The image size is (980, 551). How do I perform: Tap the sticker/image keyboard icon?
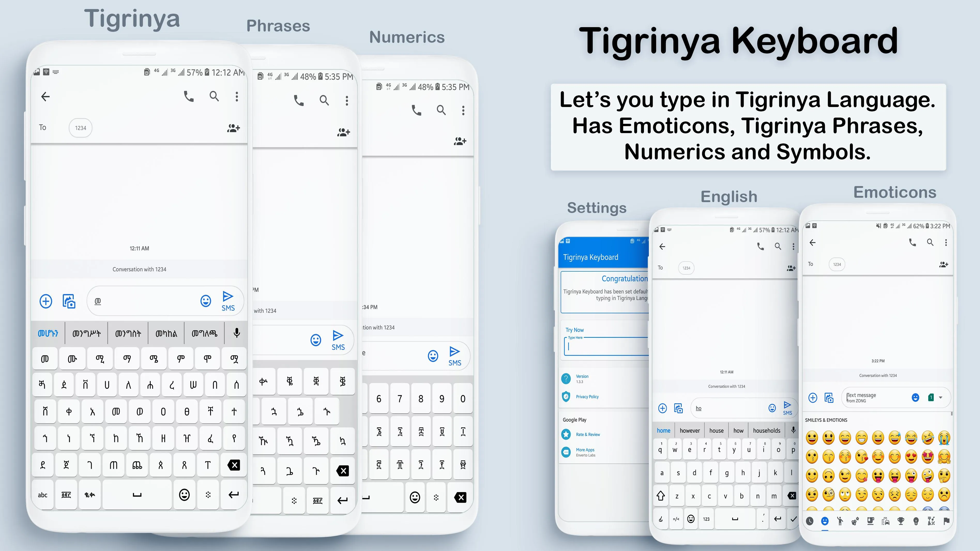[68, 301]
